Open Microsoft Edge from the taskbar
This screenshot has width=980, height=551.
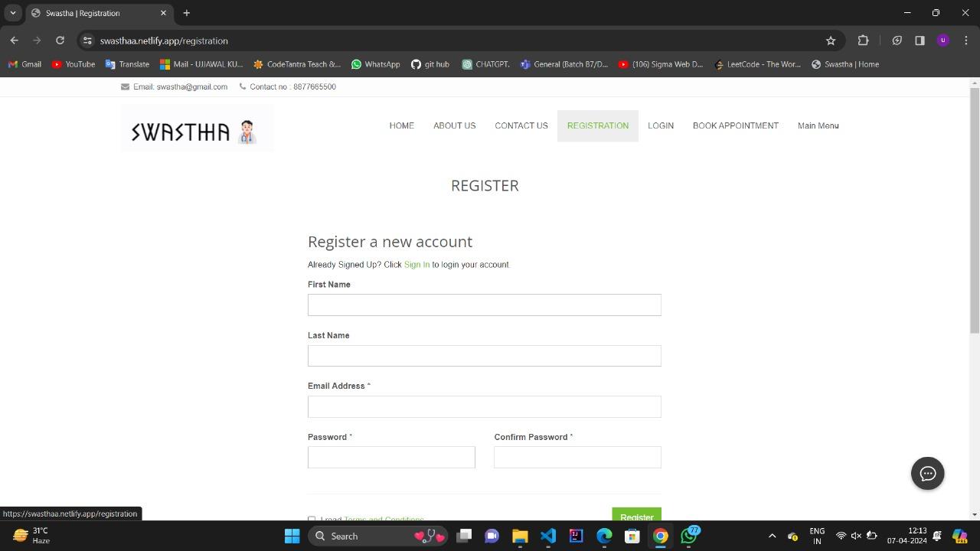coord(604,536)
